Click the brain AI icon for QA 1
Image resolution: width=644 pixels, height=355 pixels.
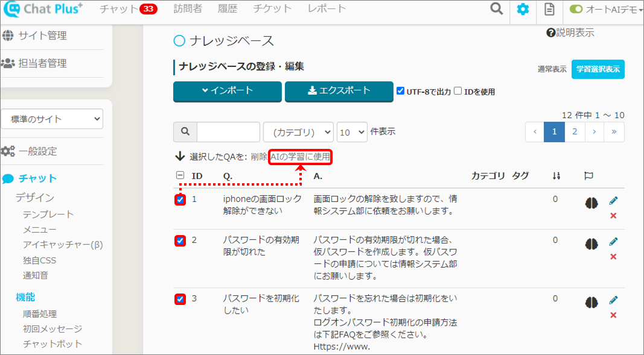pyautogui.click(x=591, y=203)
